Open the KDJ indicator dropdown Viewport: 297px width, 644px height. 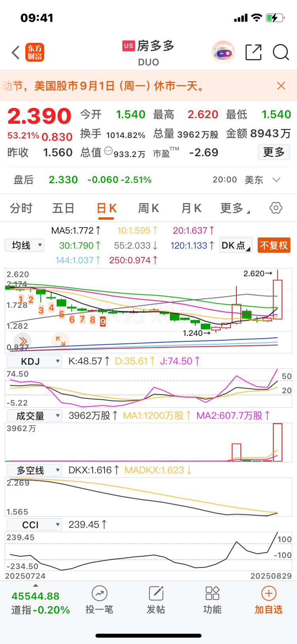click(x=34, y=361)
